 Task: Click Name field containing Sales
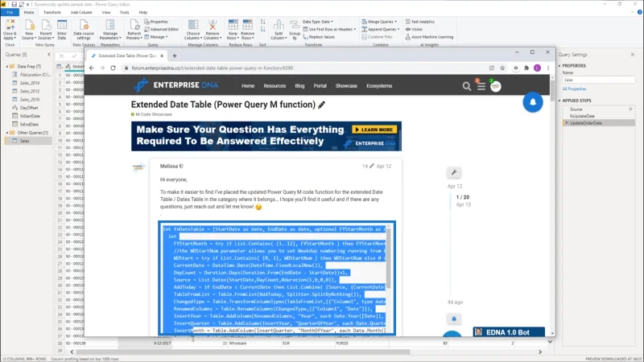pyautogui.click(x=599, y=80)
